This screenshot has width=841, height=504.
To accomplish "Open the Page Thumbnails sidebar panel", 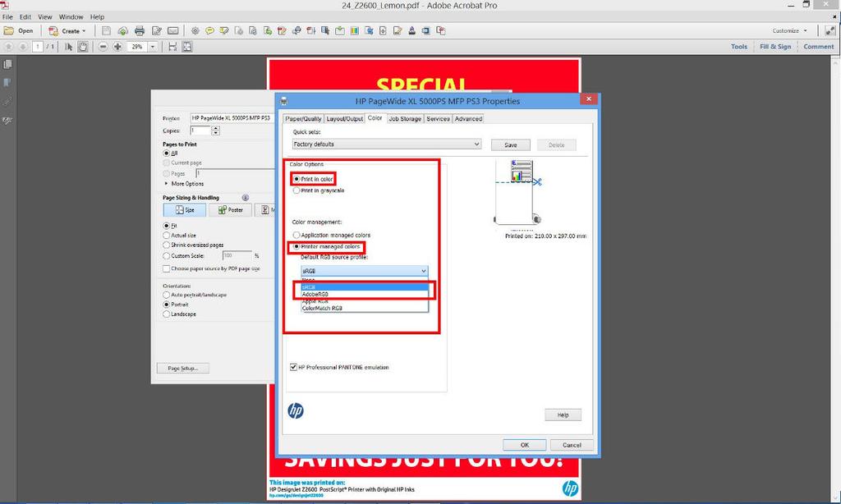I will click(x=7, y=64).
